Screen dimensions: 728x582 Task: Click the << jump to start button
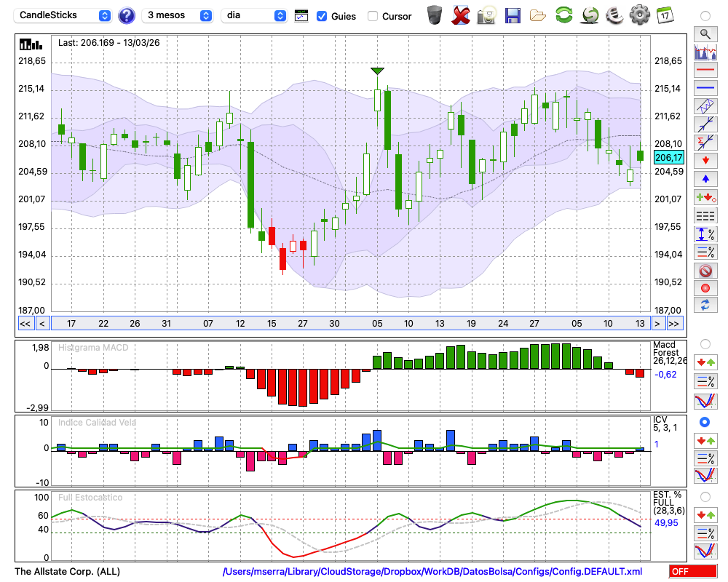[25, 324]
